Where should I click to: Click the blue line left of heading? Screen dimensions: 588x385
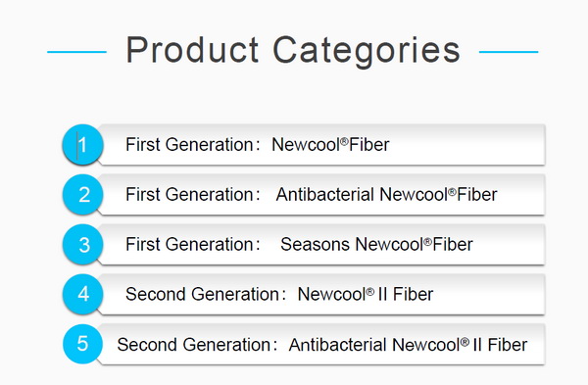tap(76, 52)
